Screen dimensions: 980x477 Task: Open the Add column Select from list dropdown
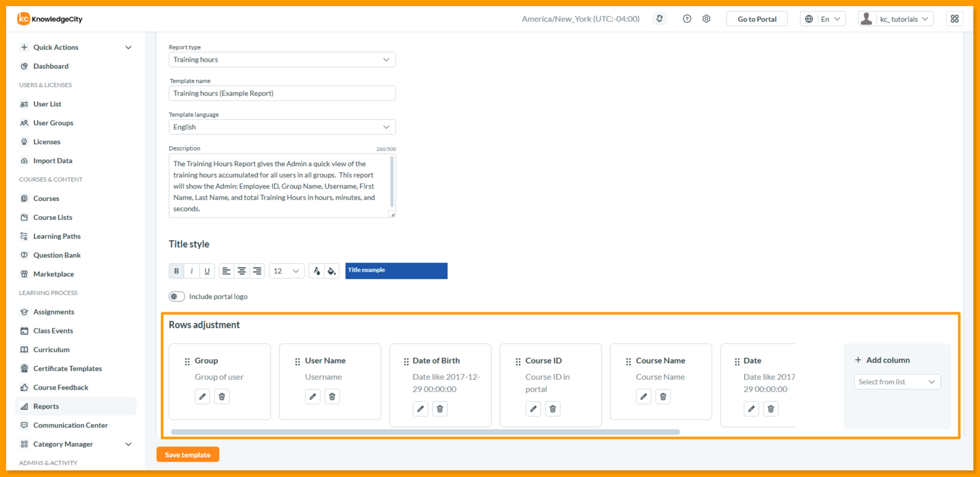[x=897, y=382]
